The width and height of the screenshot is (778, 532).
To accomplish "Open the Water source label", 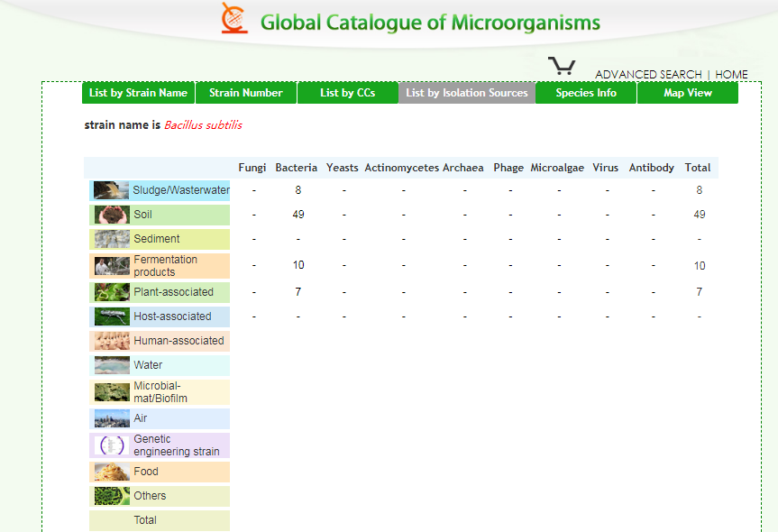I will (148, 365).
